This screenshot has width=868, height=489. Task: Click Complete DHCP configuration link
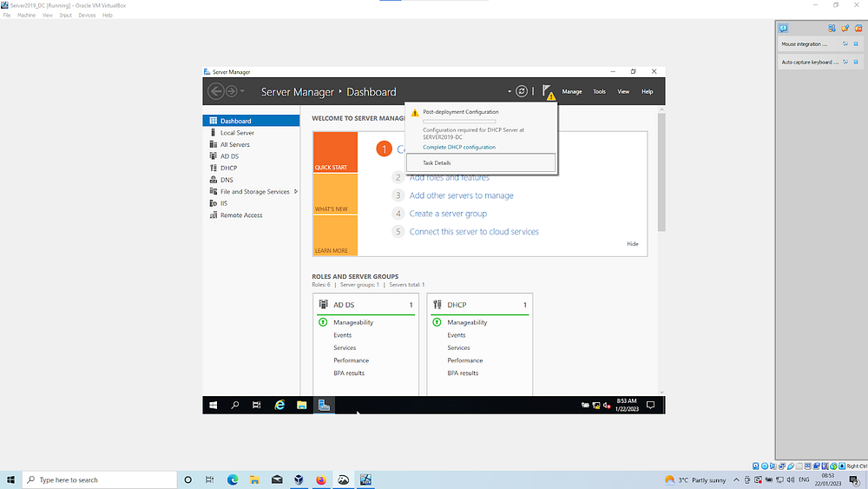pos(459,148)
